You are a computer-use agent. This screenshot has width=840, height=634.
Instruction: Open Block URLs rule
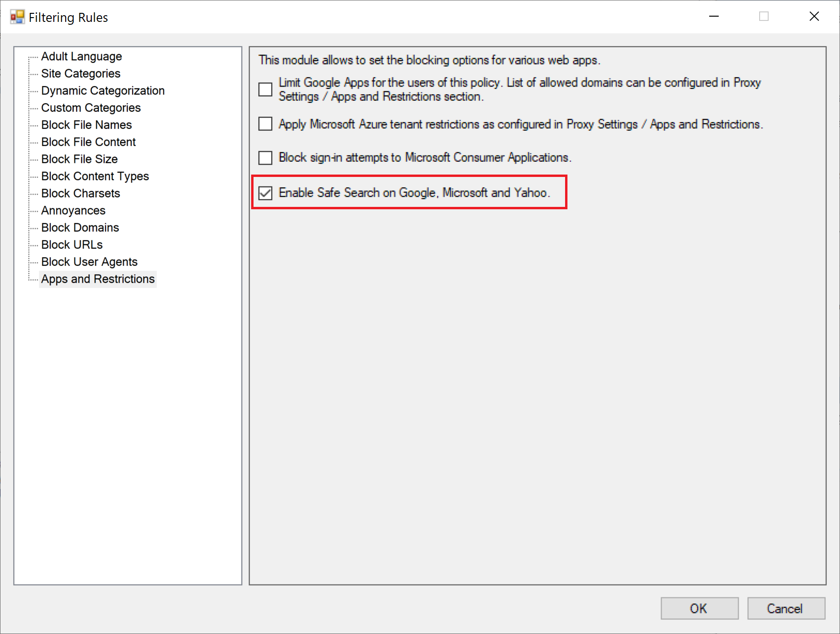[x=72, y=245]
